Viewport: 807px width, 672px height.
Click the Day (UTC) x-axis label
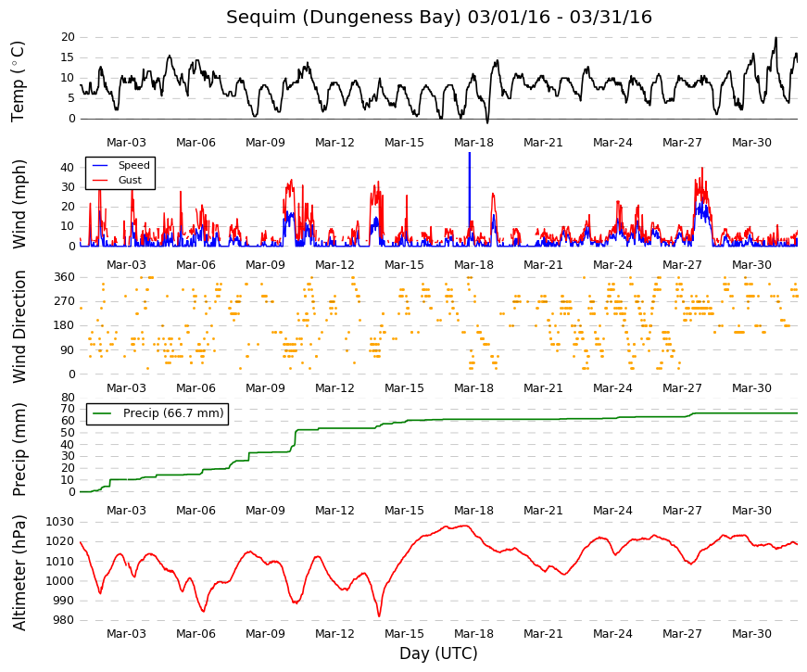pos(438,653)
